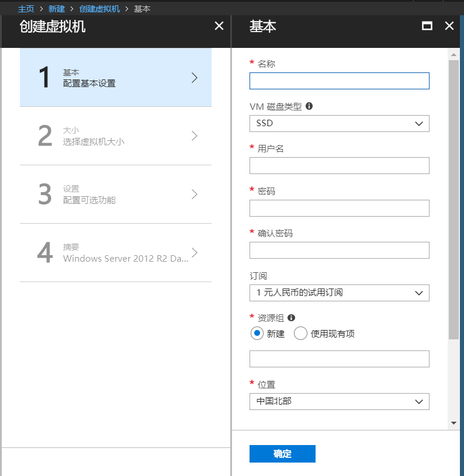Image resolution: width=464 pixels, height=476 pixels.
Task: Focus the resource group name field
Action: click(x=339, y=359)
